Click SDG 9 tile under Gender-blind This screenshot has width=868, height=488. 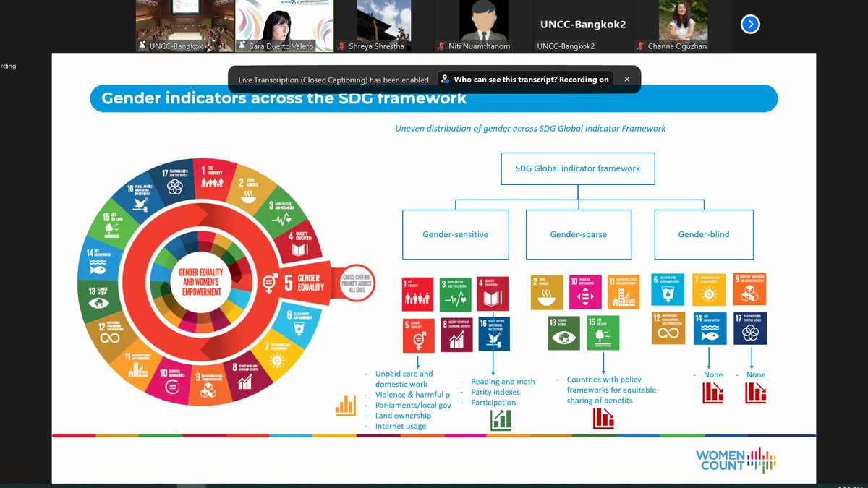(749, 289)
